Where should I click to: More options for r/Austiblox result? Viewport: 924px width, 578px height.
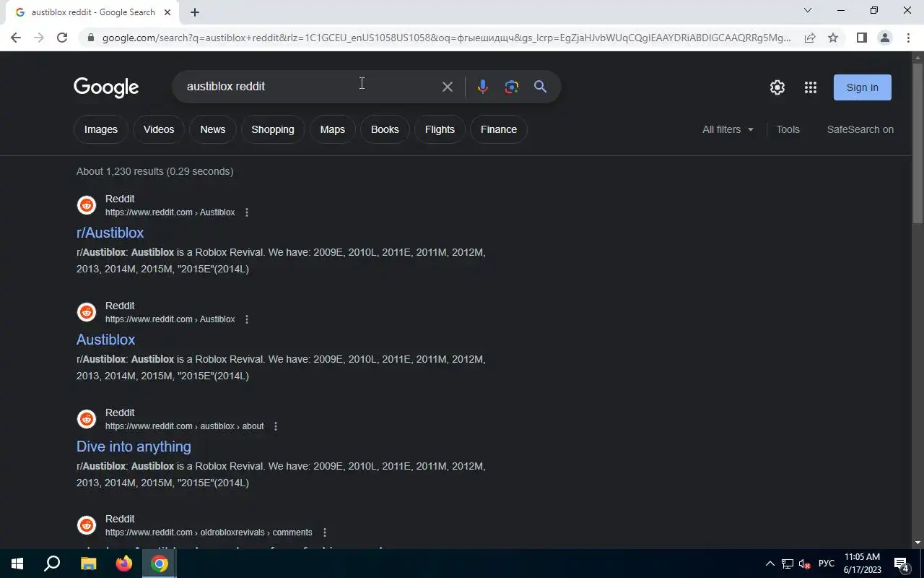(x=247, y=212)
